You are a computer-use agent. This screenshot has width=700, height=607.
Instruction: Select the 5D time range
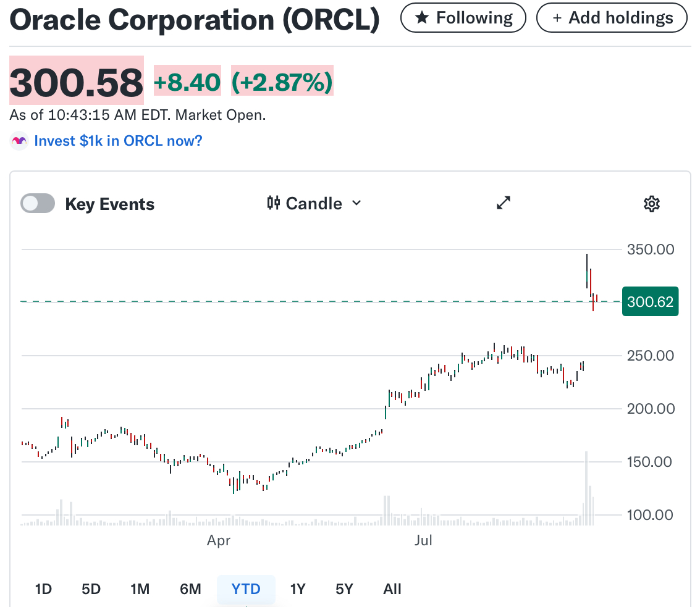pos(91,589)
